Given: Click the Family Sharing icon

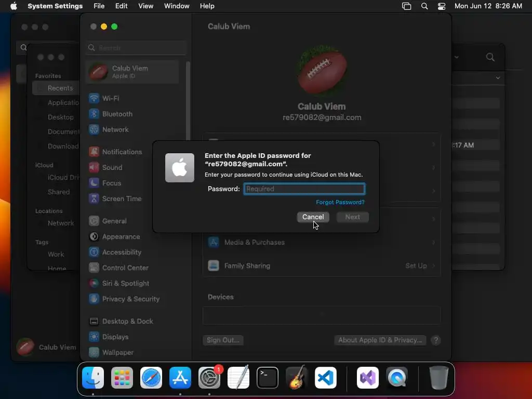Looking at the screenshot, I should [x=214, y=265].
